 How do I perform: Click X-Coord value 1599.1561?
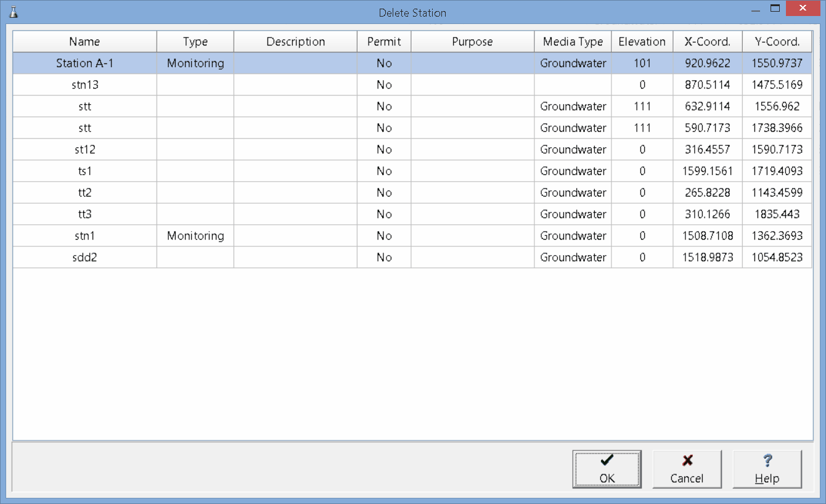tap(708, 171)
